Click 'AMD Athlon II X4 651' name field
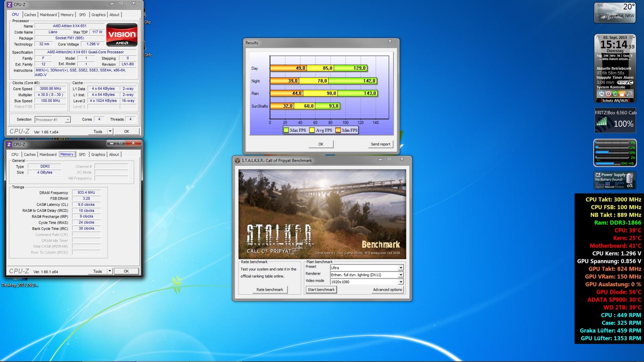Screen dimensions: 644x362 pyautogui.click(x=69, y=26)
